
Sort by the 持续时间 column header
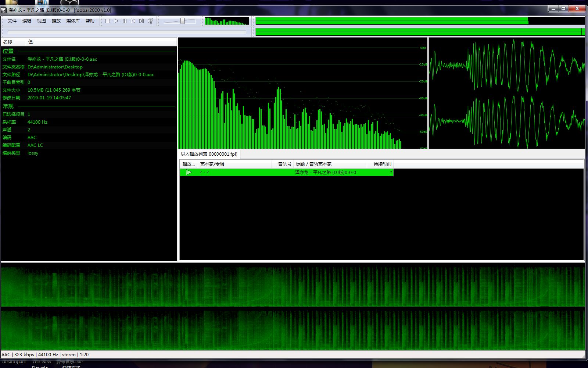380,164
